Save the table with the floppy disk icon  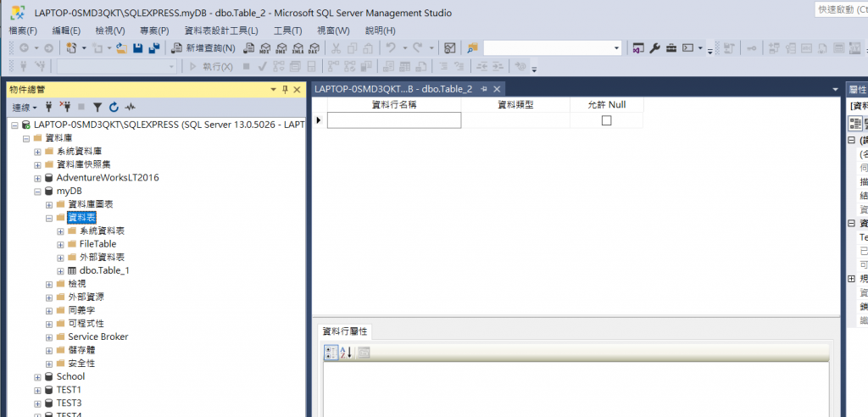pos(138,48)
